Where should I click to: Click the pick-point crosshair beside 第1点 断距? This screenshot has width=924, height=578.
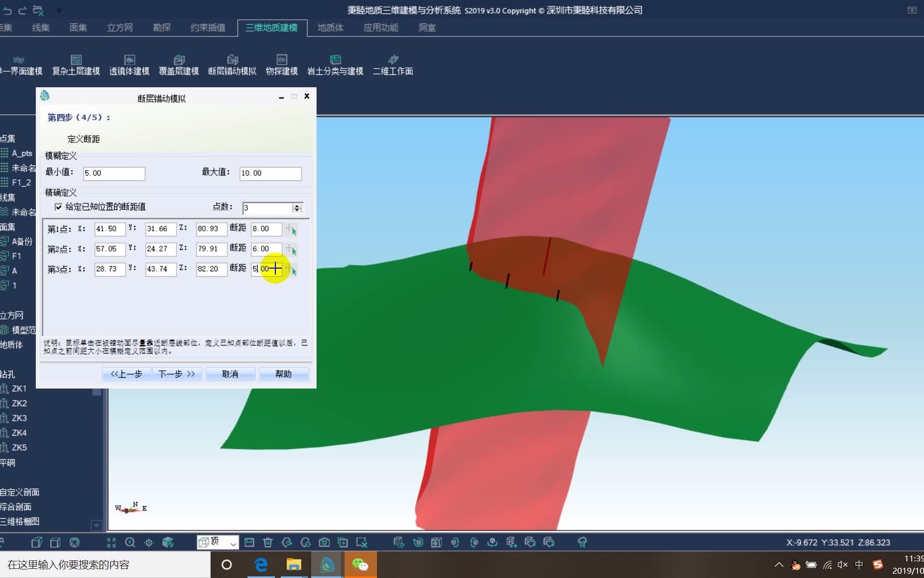(x=291, y=229)
